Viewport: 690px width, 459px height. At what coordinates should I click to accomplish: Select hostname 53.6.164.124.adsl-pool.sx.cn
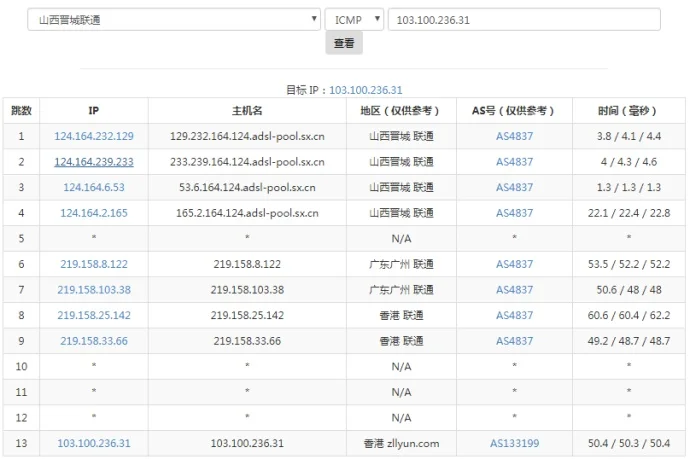[247, 187]
